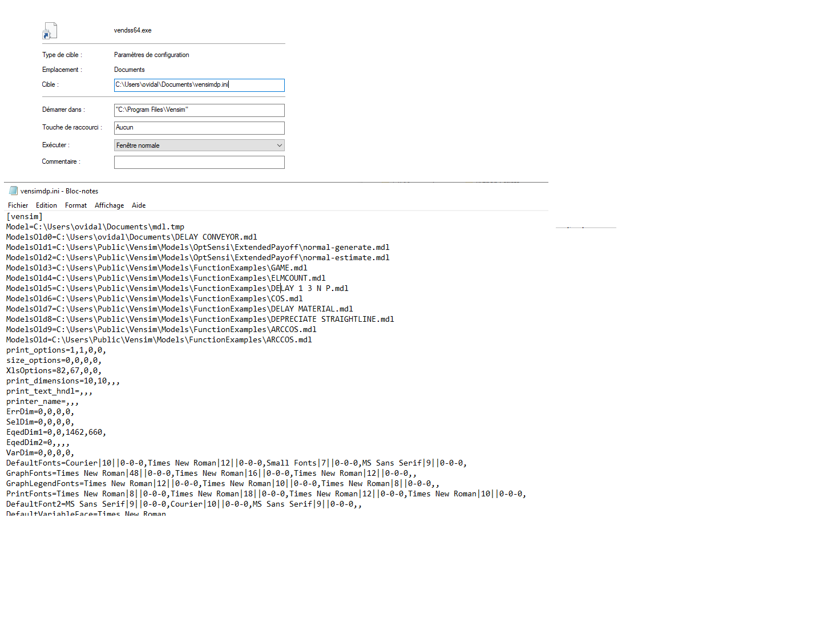Click the 'SelDim=0,0,0,0,' line
Image resolution: width=840 pixels, height=639 pixels.
(41, 422)
